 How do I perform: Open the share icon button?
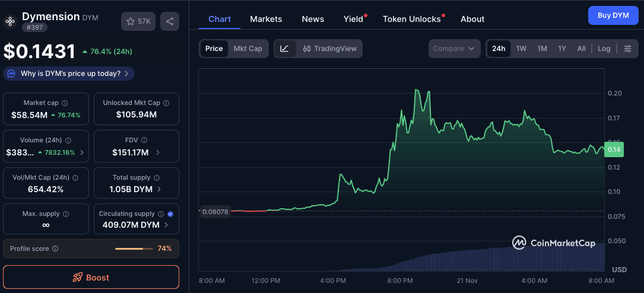[x=170, y=21]
